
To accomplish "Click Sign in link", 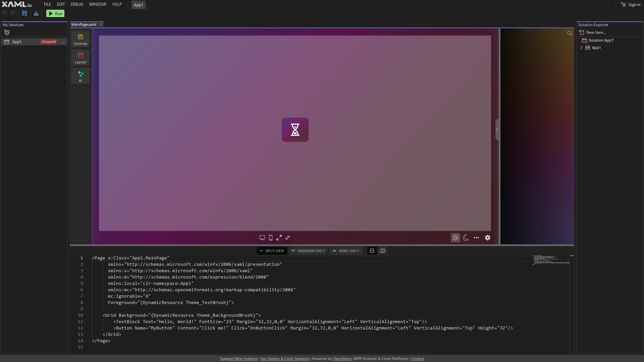I will point(630,5).
